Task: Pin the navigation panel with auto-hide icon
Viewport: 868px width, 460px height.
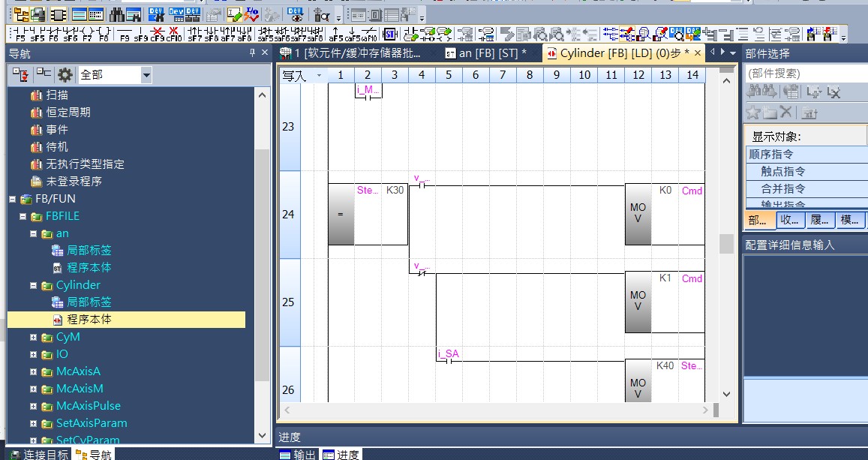Action: coord(252,53)
